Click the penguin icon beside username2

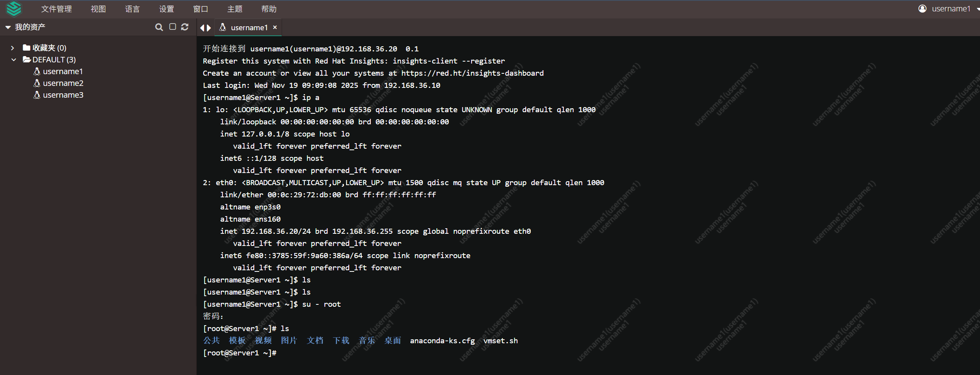(36, 83)
